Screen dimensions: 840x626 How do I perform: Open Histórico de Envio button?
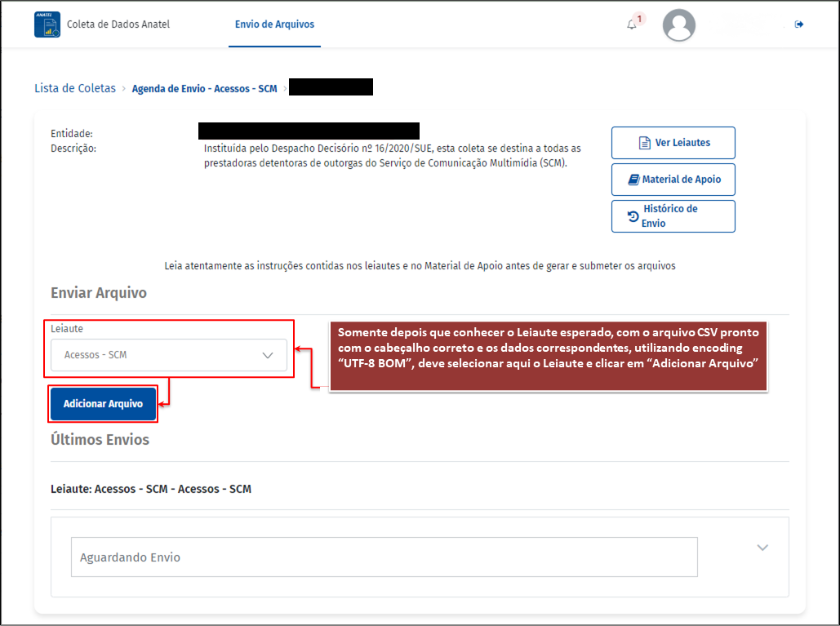click(x=673, y=215)
